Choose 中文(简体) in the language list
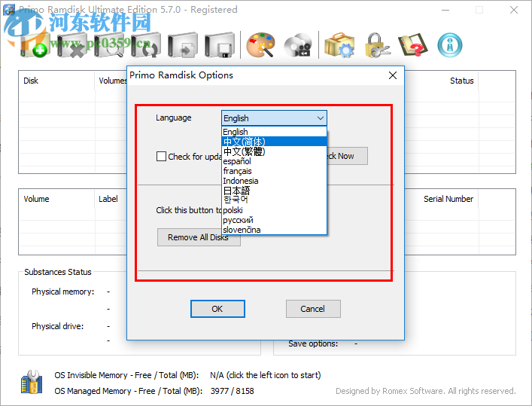This screenshot has width=532, height=406. pyautogui.click(x=274, y=142)
